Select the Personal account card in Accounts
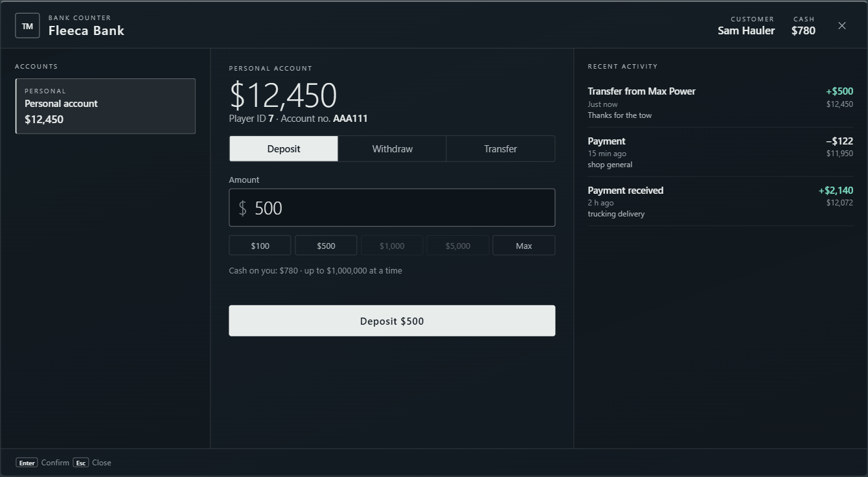 tap(106, 106)
